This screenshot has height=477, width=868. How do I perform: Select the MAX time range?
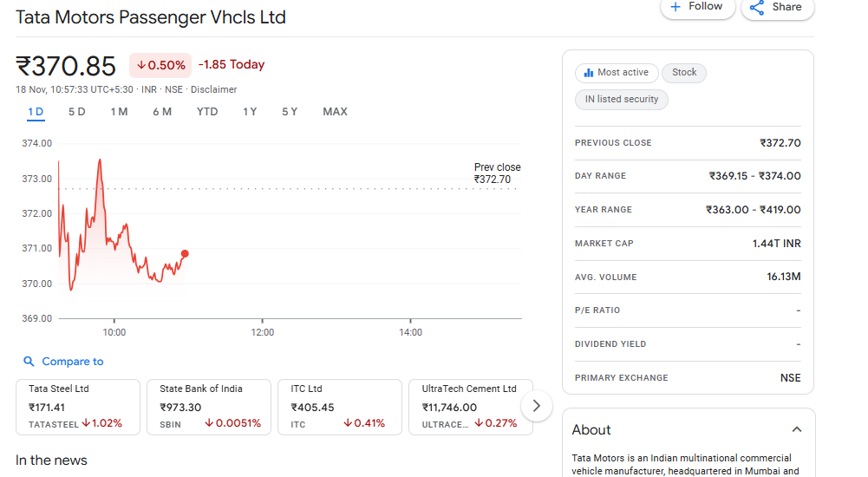[x=335, y=112]
